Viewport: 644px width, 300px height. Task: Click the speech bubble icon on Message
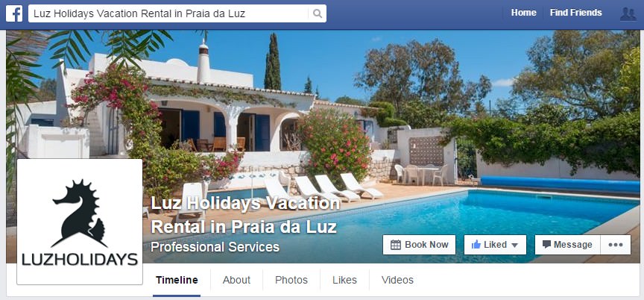click(x=546, y=245)
